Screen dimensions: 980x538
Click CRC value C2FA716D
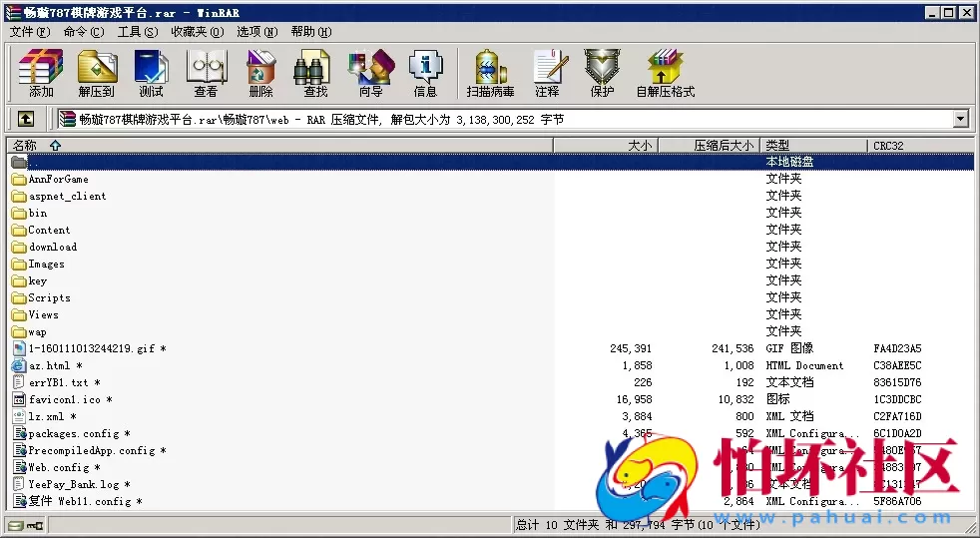click(897, 416)
